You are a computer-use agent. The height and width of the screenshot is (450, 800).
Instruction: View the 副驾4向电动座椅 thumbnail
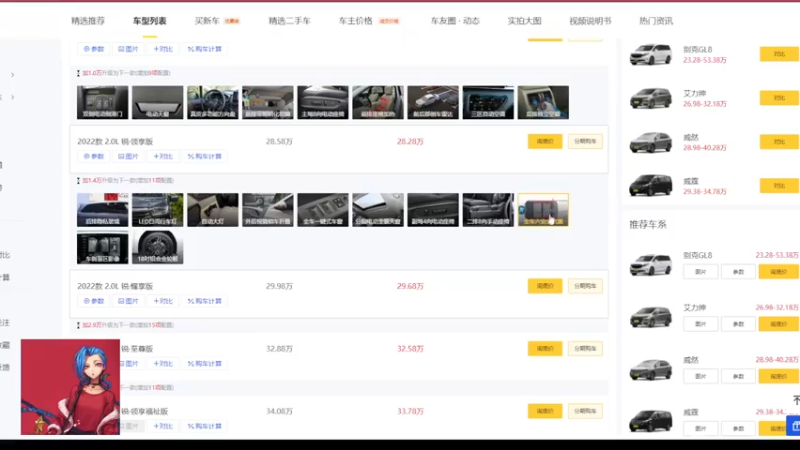point(433,210)
